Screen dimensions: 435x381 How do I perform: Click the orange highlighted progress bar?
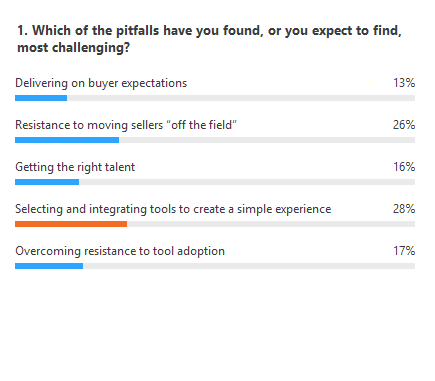coord(71,224)
